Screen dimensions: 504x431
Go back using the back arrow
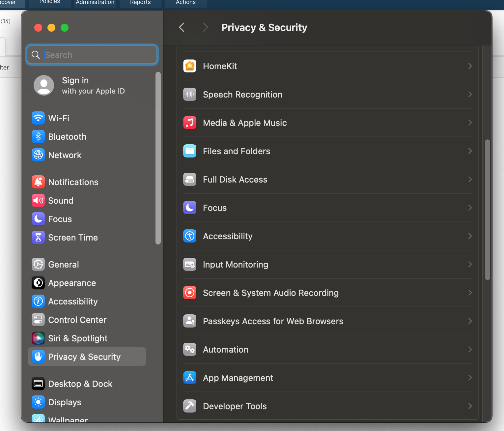182,27
